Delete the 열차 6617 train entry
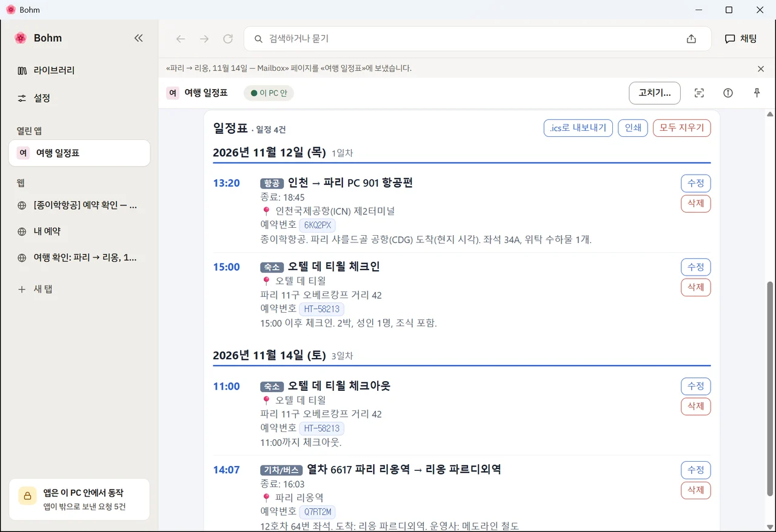The width and height of the screenshot is (776, 532). click(696, 490)
